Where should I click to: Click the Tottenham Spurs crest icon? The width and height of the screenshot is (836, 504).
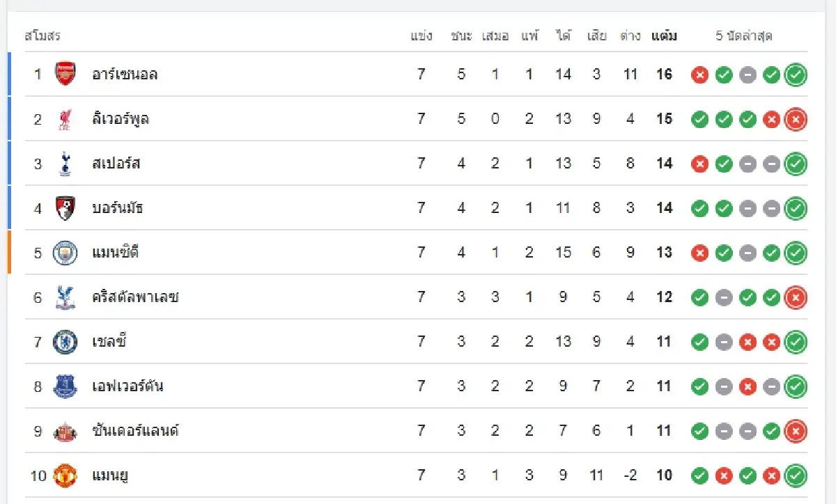click(65, 164)
